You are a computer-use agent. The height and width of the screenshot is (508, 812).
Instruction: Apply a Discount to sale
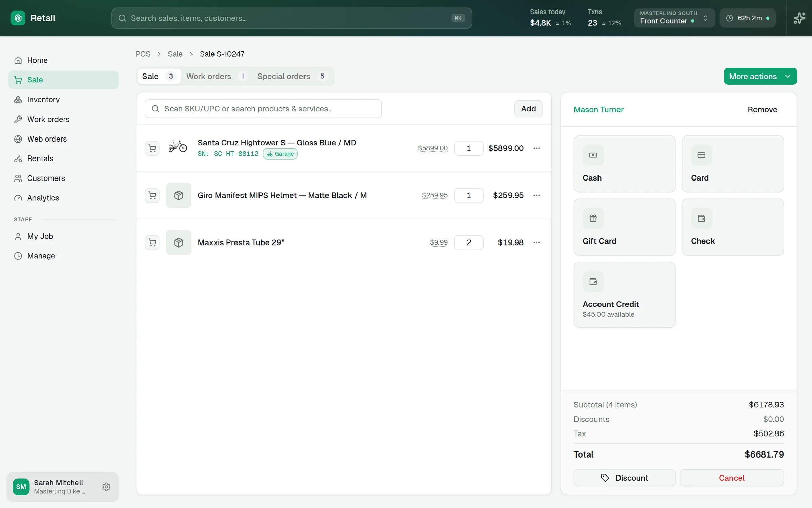pyautogui.click(x=625, y=478)
